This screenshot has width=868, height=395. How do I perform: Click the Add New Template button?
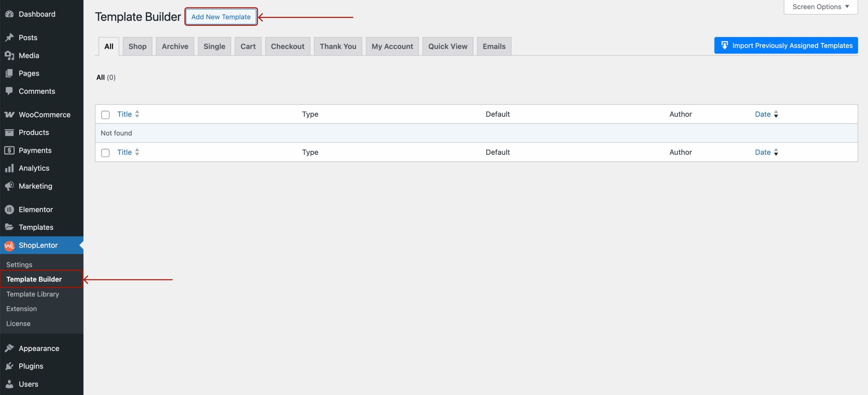pos(221,17)
